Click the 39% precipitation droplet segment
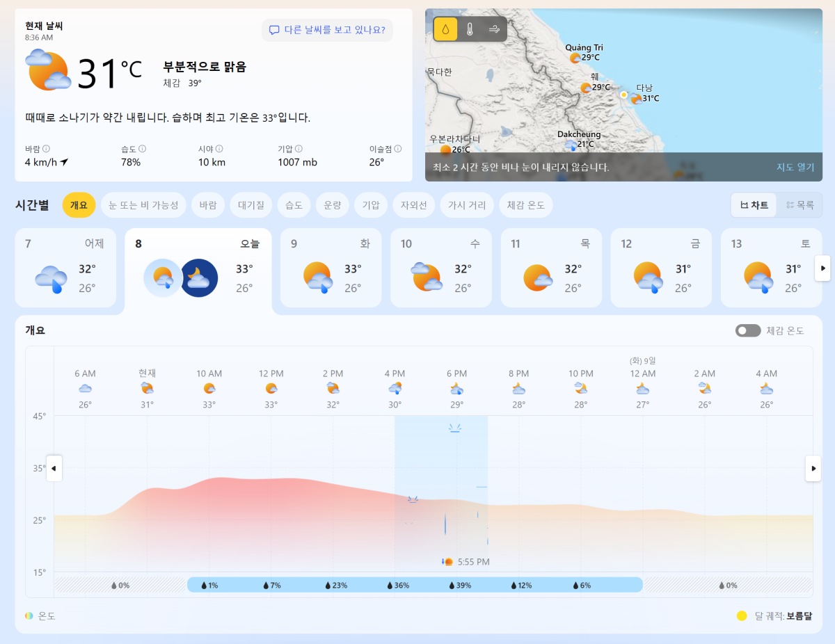The image size is (835, 644). [x=459, y=585]
